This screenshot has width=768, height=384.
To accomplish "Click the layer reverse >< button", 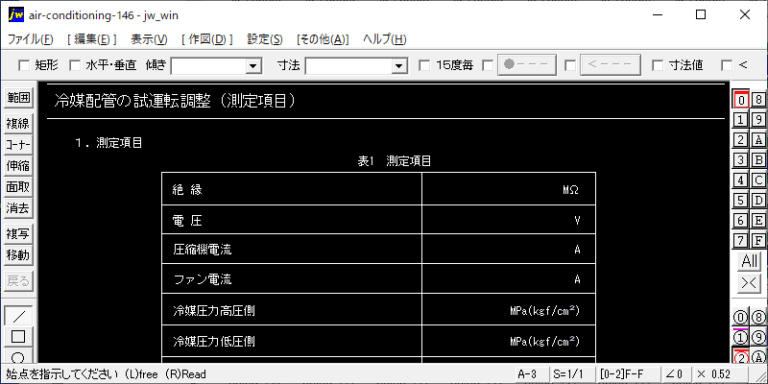I will coord(749,284).
